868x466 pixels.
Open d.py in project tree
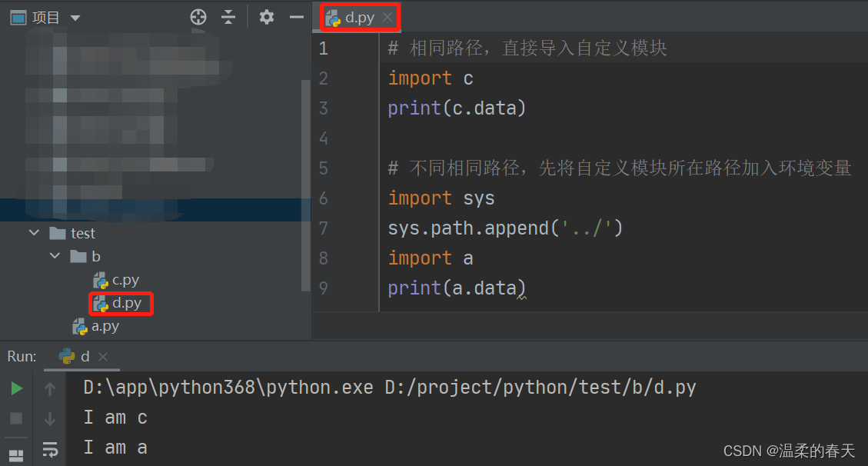click(127, 303)
